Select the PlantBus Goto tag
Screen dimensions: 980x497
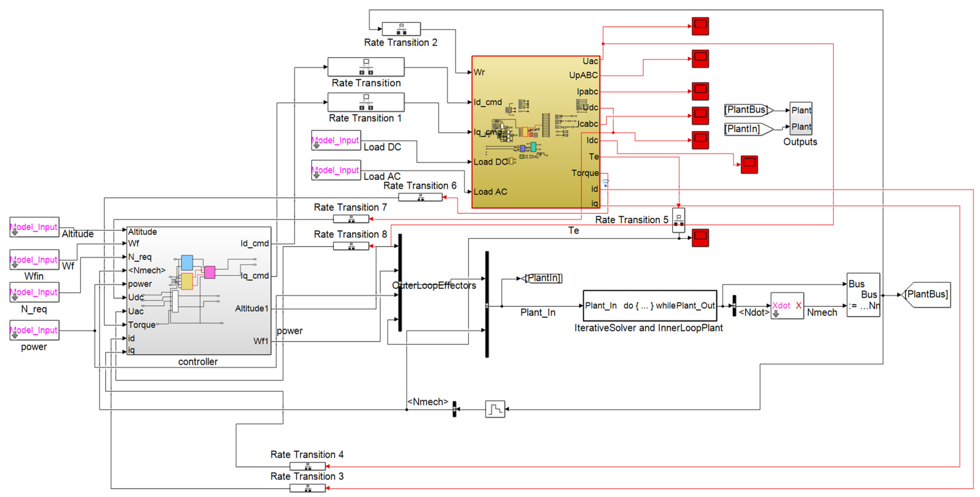click(x=926, y=295)
